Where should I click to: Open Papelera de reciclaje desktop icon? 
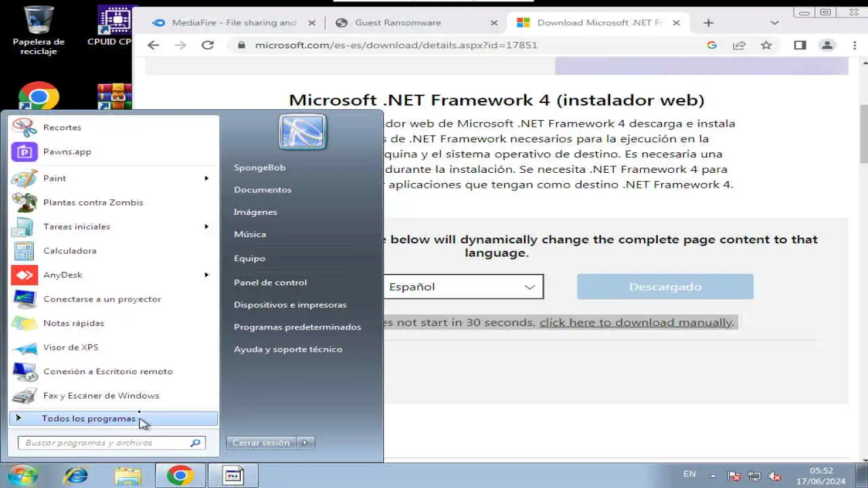click(39, 30)
